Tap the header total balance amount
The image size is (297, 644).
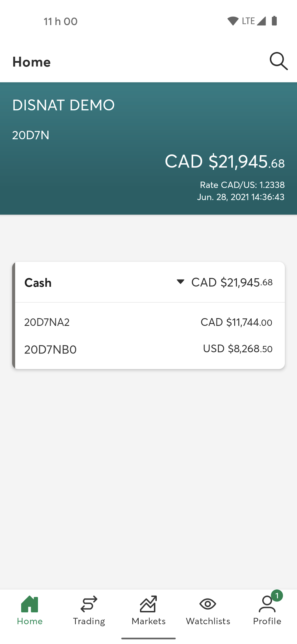pyautogui.click(x=224, y=162)
